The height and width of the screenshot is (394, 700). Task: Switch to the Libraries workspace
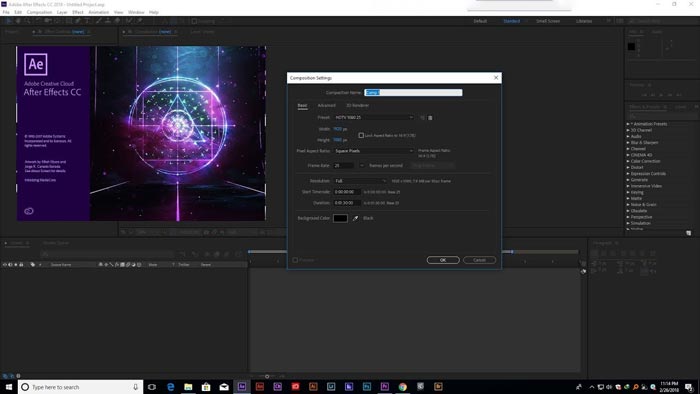(x=584, y=21)
